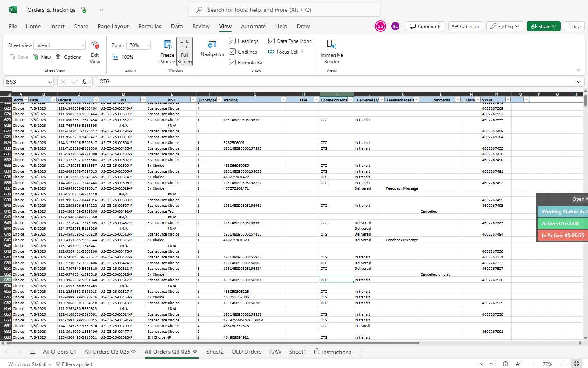Click the 70% zoom level in the status bar

click(547, 364)
